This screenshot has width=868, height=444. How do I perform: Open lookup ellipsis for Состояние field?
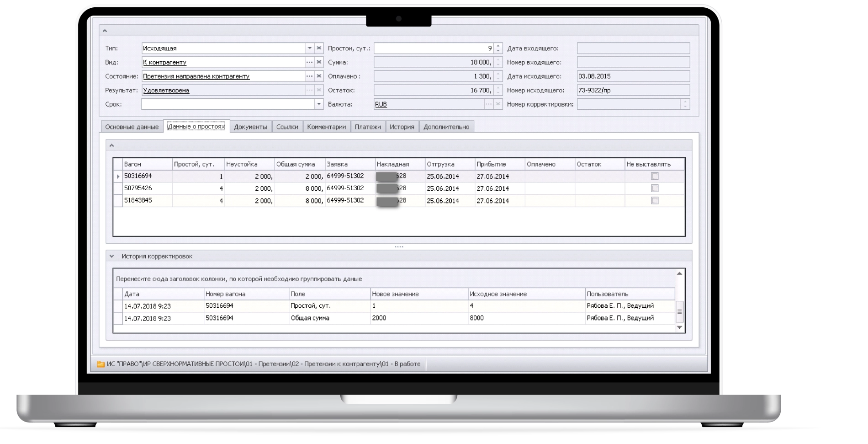309,76
